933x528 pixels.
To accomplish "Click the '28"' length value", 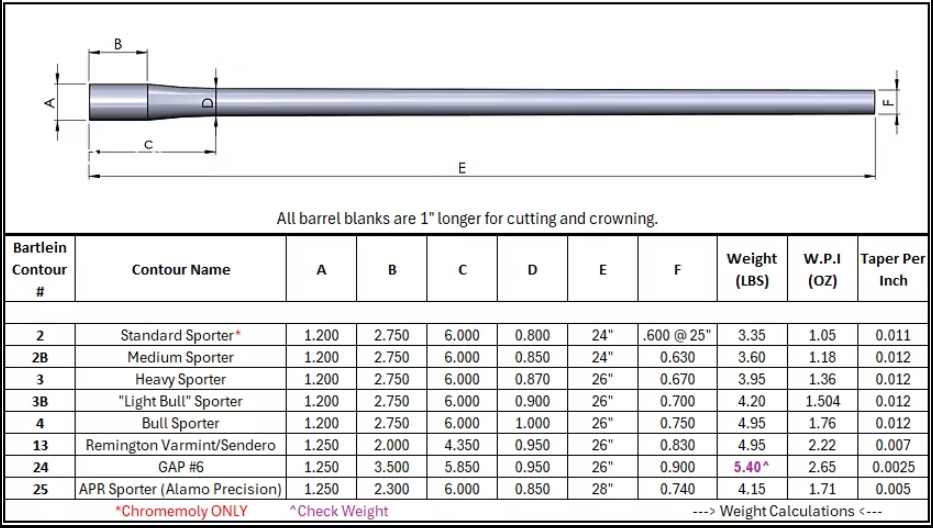I will point(602,489).
